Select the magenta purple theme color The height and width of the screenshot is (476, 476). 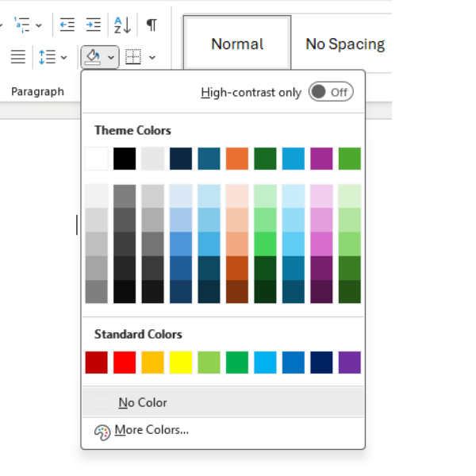point(321,159)
